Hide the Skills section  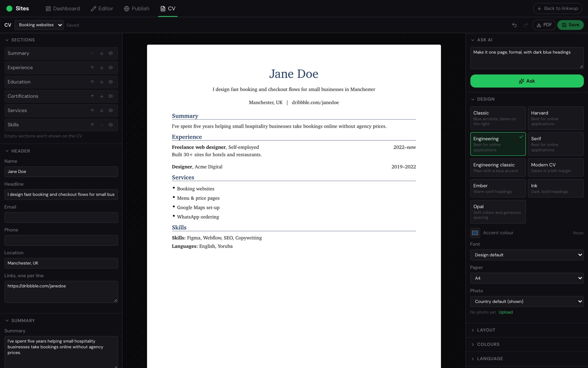(111, 125)
